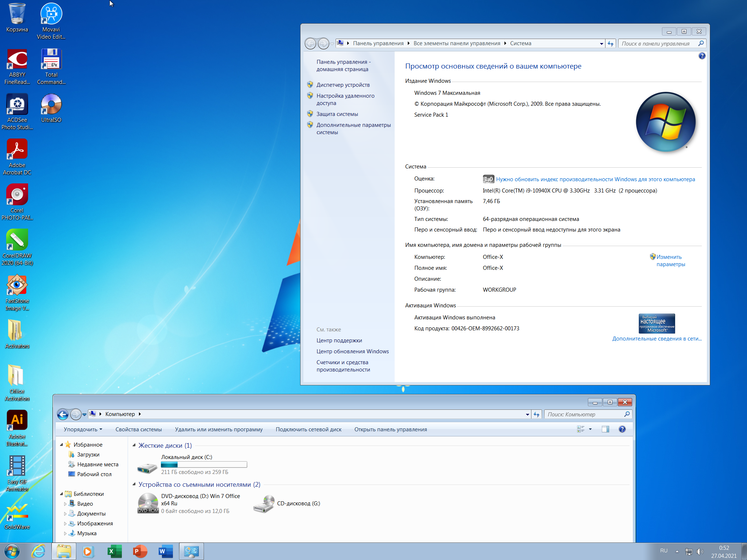Select Загрузки in the navigation tree

[x=88, y=455]
